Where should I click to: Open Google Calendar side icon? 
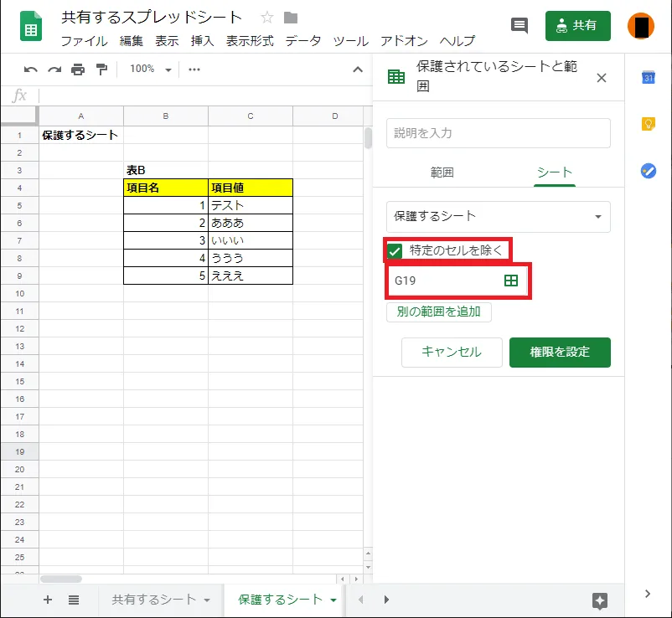(648, 78)
